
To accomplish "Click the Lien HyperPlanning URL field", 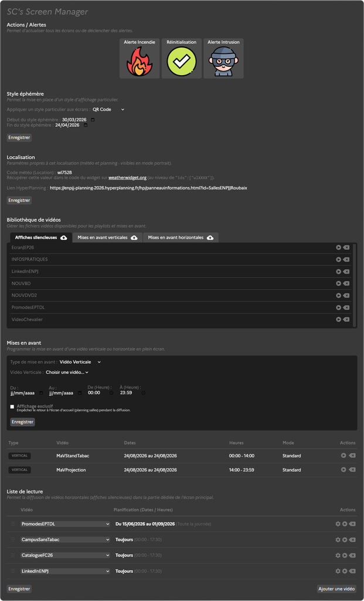I will [x=148, y=188].
